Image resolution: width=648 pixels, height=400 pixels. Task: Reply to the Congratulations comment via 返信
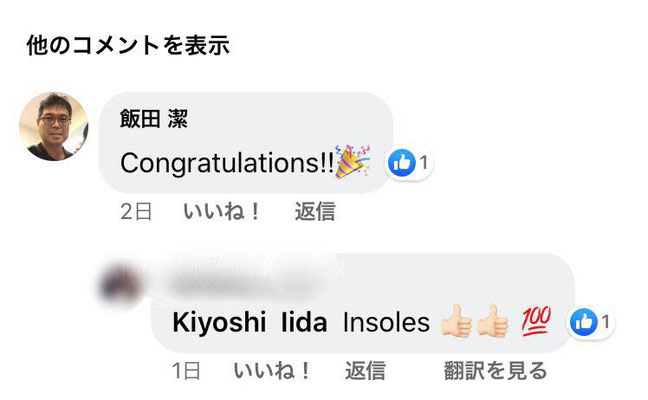315,212
